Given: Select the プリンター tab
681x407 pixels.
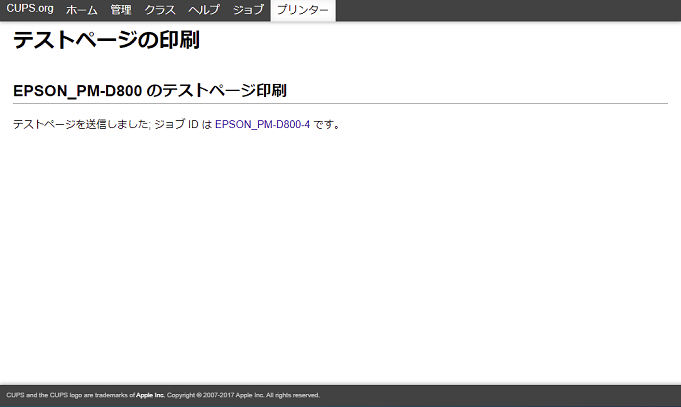Looking at the screenshot, I should pyautogui.click(x=303, y=10).
